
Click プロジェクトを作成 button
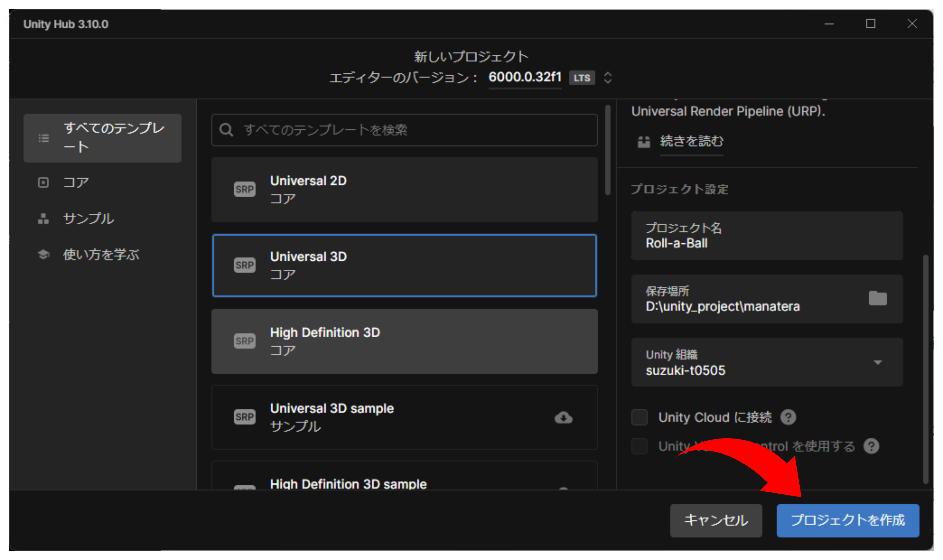847,520
